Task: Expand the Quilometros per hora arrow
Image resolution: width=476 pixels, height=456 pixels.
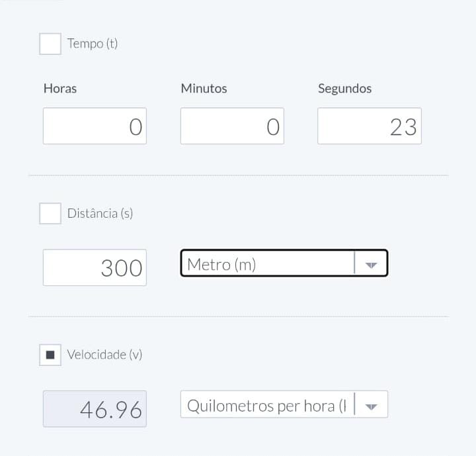Action: [x=371, y=406]
